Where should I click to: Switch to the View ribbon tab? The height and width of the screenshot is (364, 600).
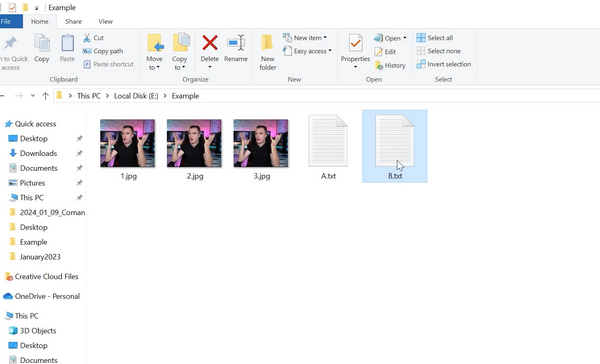coord(106,21)
